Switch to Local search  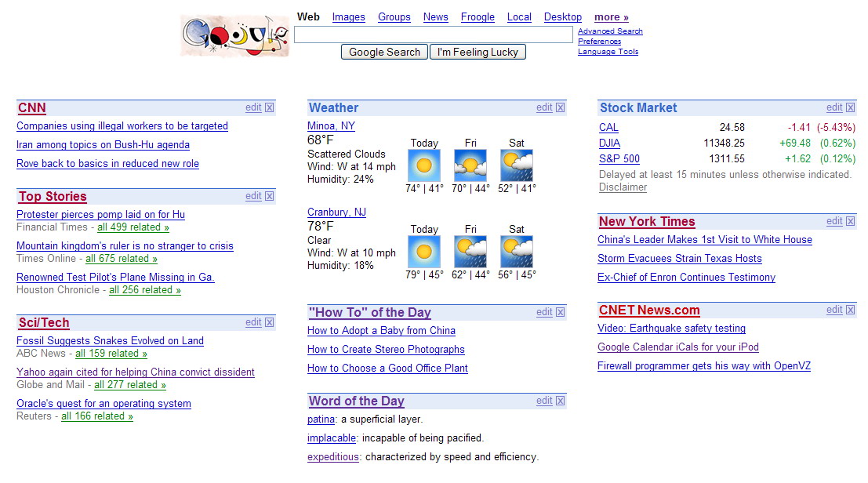tap(519, 17)
